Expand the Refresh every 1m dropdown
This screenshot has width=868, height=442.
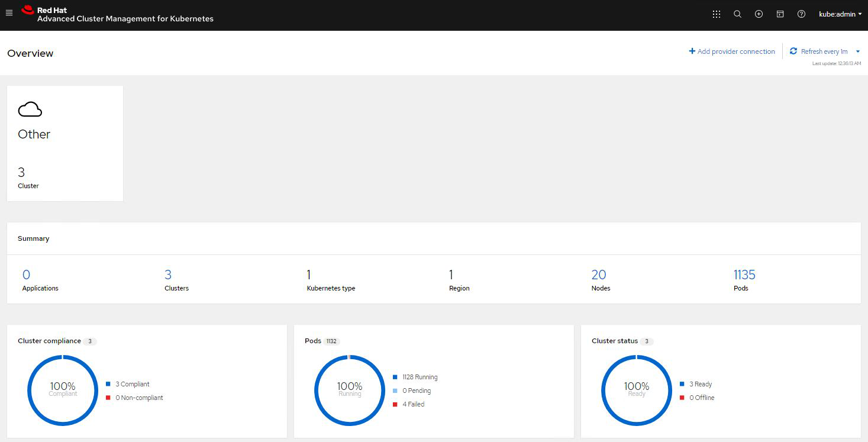point(858,51)
